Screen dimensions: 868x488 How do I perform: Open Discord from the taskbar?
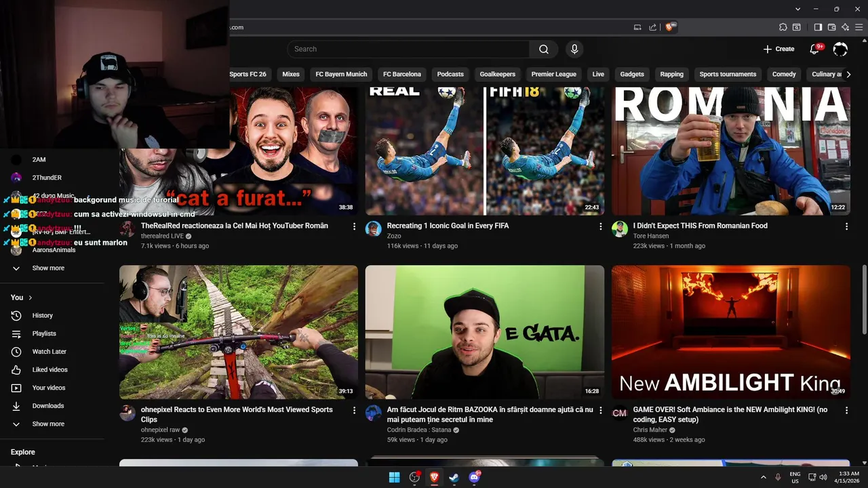point(474,477)
